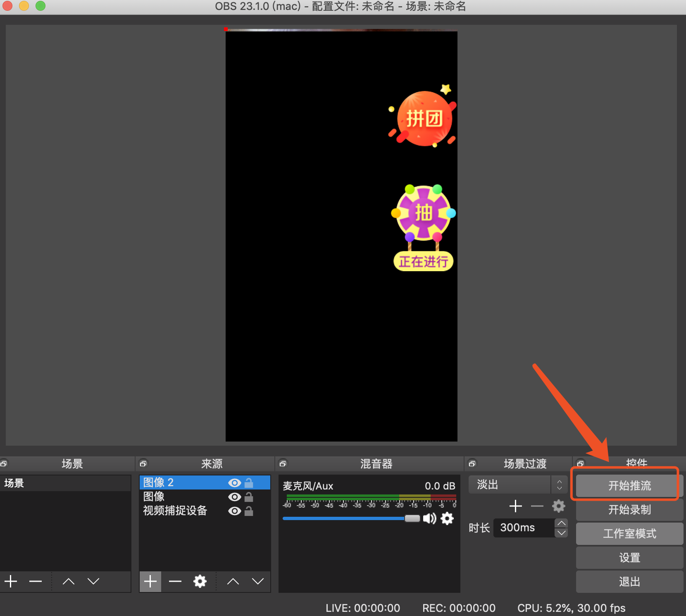
Task: Open 设置 settings
Action: pyautogui.click(x=629, y=558)
